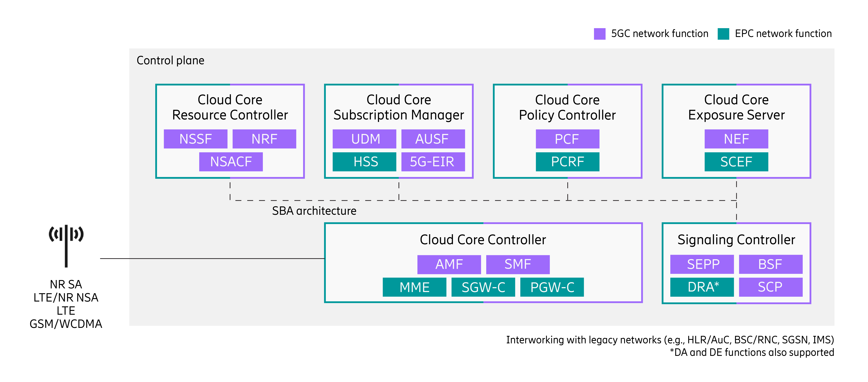Select the NRF function block
Screen dimensions: 868x382
coord(264,139)
